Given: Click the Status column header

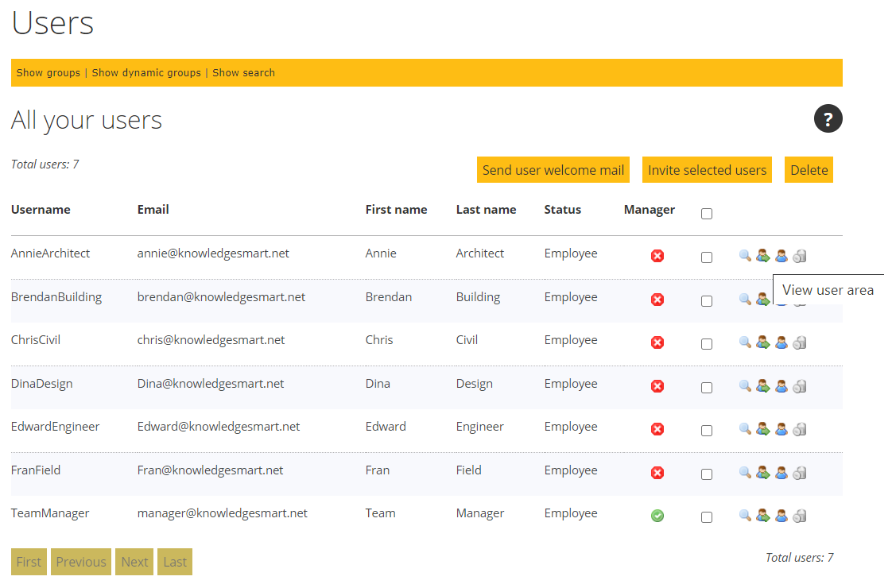Looking at the screenshot, I should coord(563,210).
